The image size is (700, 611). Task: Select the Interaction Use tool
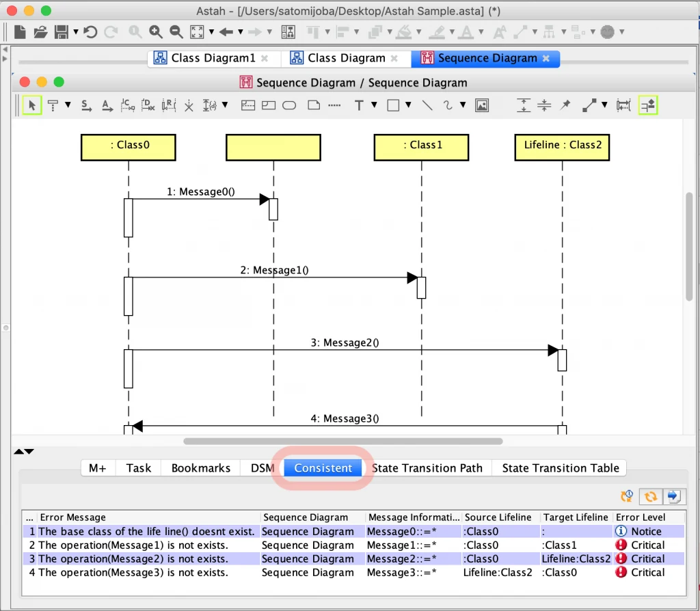coord(268,105)
